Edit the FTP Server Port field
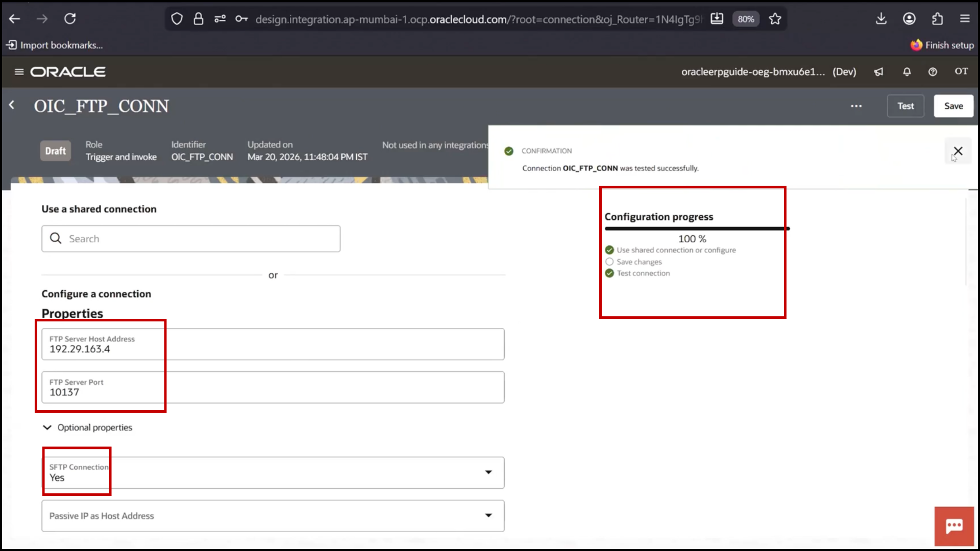980x551 pixels. click(273, 388)
